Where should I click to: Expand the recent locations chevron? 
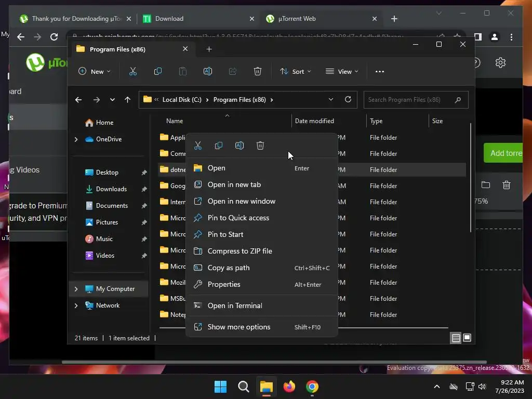click(x=112, y=100)
